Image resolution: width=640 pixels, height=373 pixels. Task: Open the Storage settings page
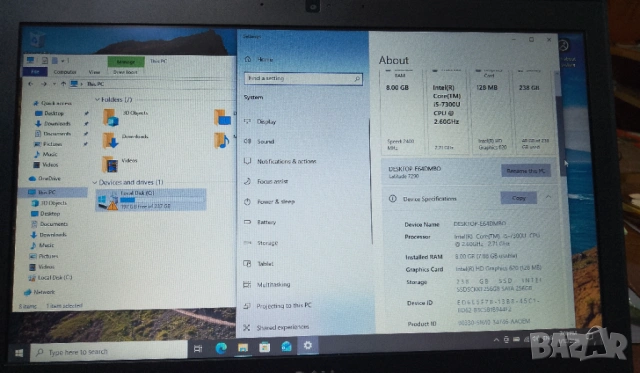click(267, 243)
